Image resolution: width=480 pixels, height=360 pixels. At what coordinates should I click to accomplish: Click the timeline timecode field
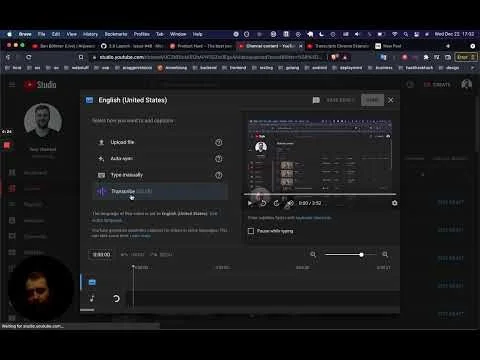click(101, 255)
